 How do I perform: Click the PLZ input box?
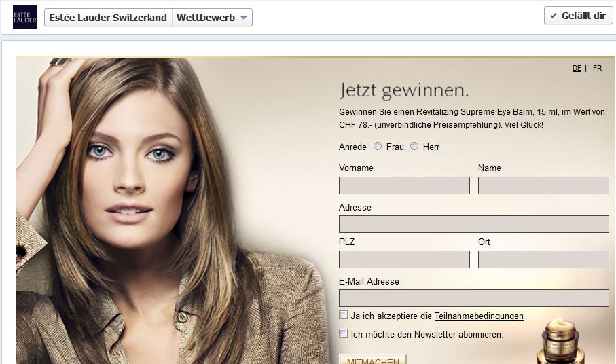(404, 259)
